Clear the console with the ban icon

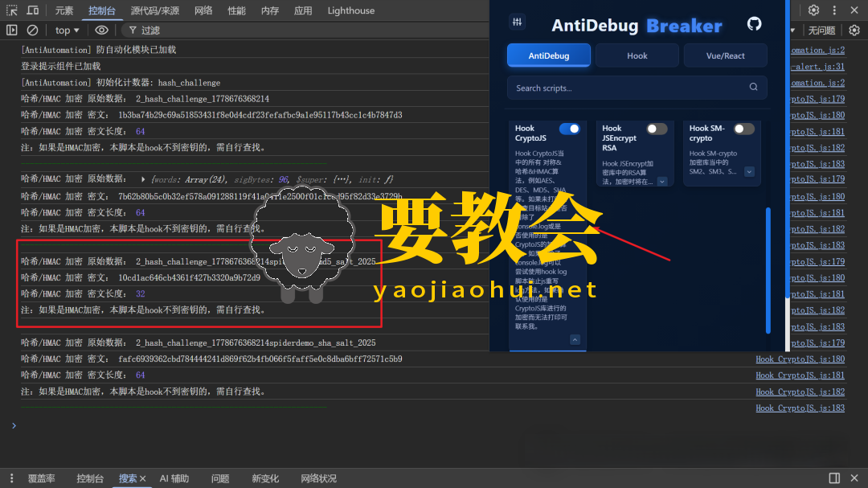click(33, 30)
